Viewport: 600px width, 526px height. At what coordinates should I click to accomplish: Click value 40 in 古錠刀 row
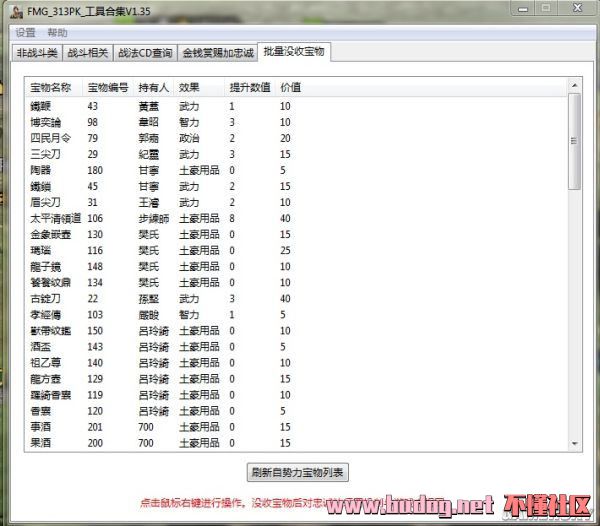click(x=285, y=299)
